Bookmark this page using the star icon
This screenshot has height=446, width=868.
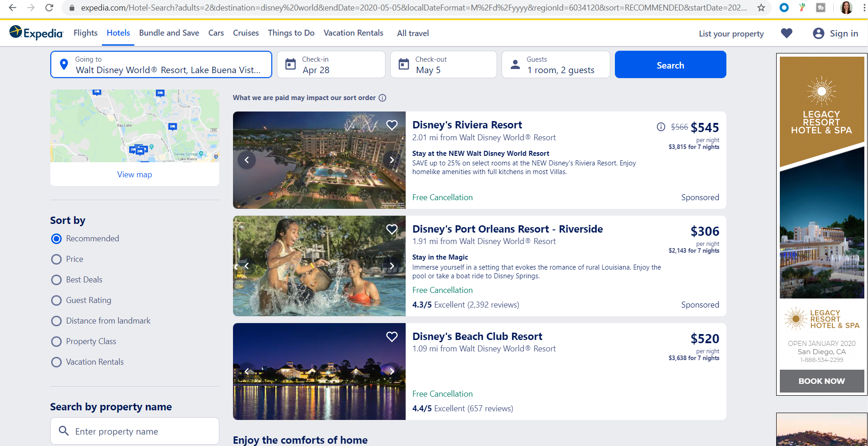pos(761,8)
